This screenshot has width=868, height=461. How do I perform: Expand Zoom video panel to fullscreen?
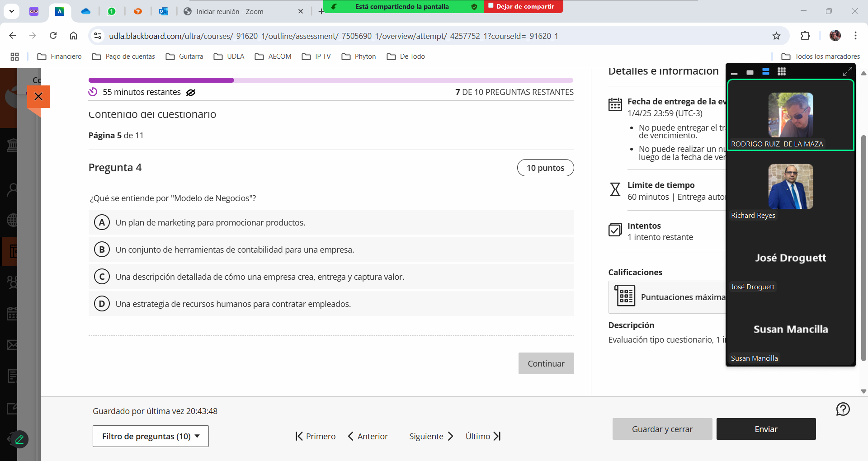click(x=847, y=71)
